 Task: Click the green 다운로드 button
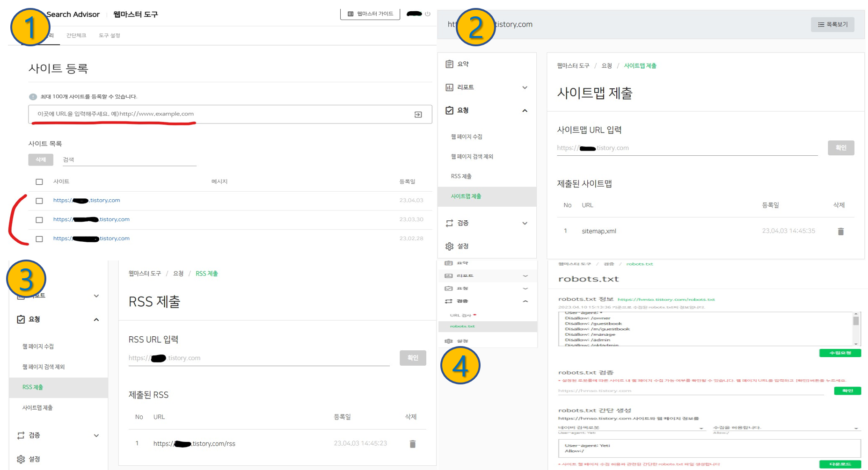[x=840, y=464]
